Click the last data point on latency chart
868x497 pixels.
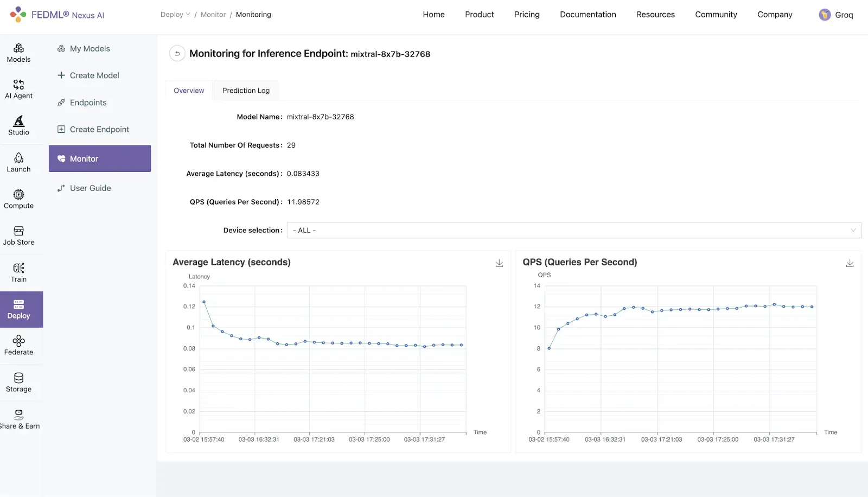click(462, 345)
